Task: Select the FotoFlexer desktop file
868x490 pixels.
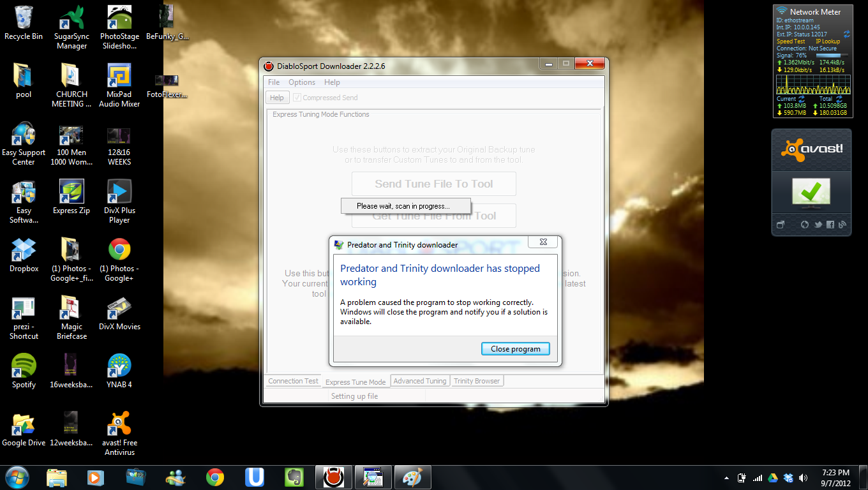Action: click(167, 86)
